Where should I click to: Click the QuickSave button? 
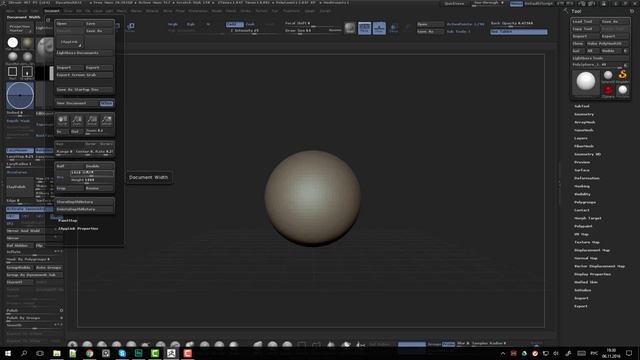pyautogui.click(x=454, y=3)
